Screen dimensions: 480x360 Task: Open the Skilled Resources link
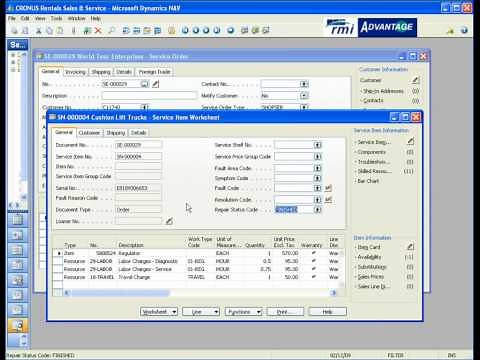tap(374, 171)
